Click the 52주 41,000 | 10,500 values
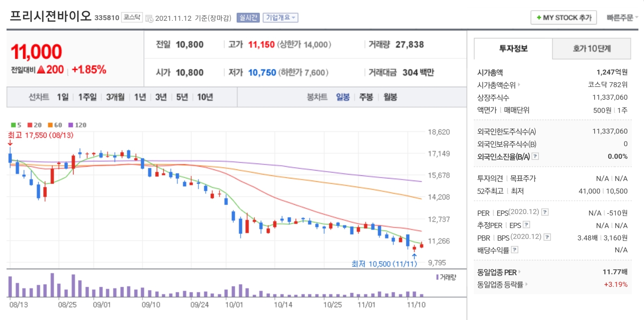Screen dimensions: 644x320 pyautogui.click(x=603, y=191)
